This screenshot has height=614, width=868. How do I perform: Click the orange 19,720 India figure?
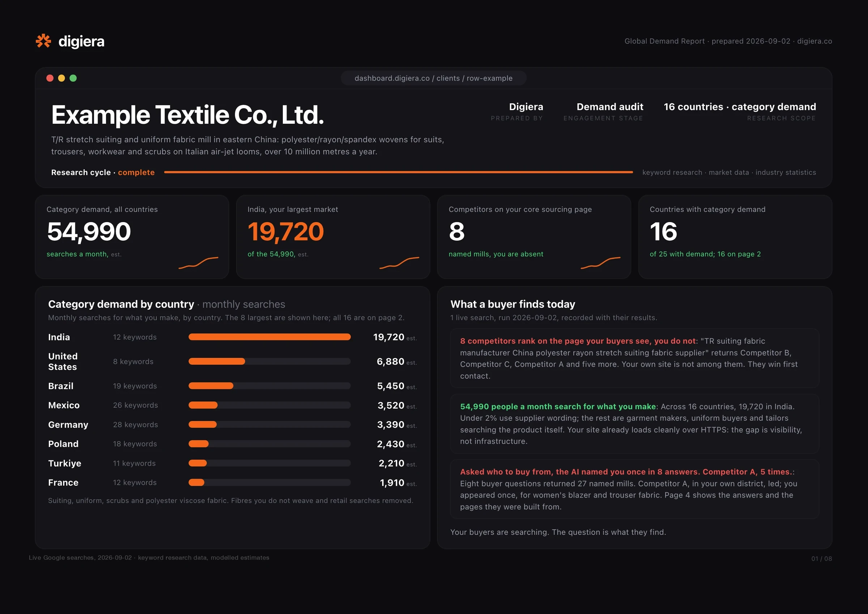[x=286, y=231]
